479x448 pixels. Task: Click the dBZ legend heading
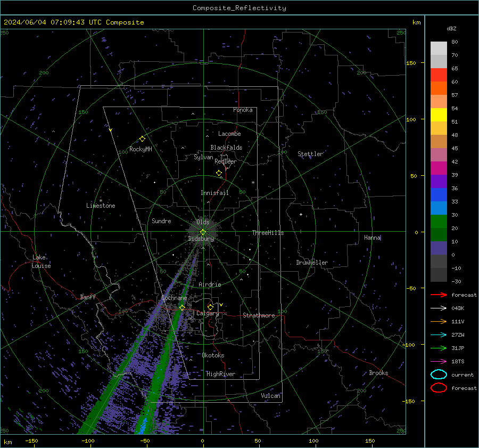(x=451, y=28)
